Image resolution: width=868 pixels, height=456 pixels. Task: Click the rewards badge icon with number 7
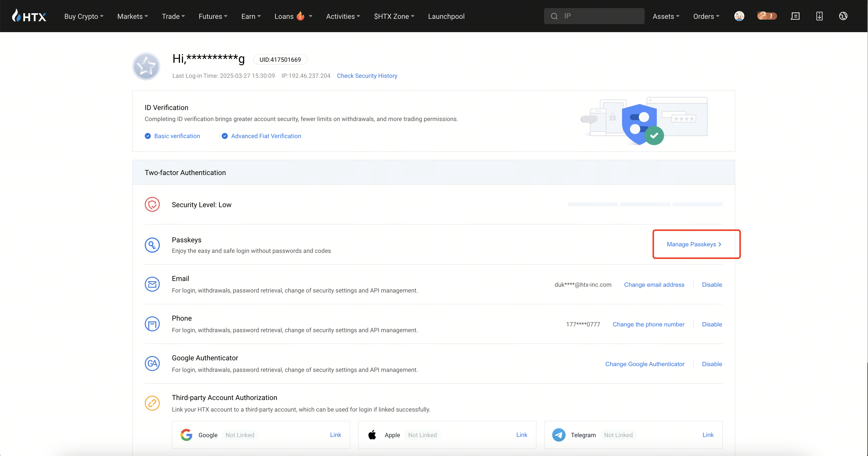(766, 16)
